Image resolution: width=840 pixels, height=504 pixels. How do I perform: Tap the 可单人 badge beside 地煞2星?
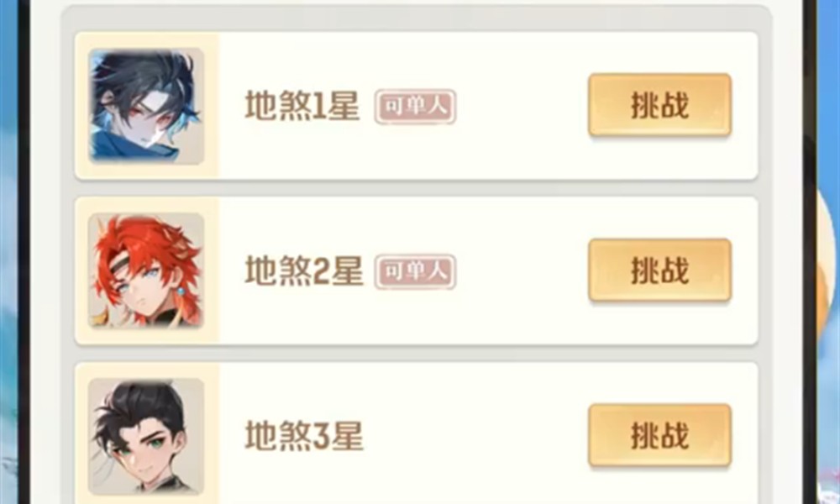click(415, 271)
